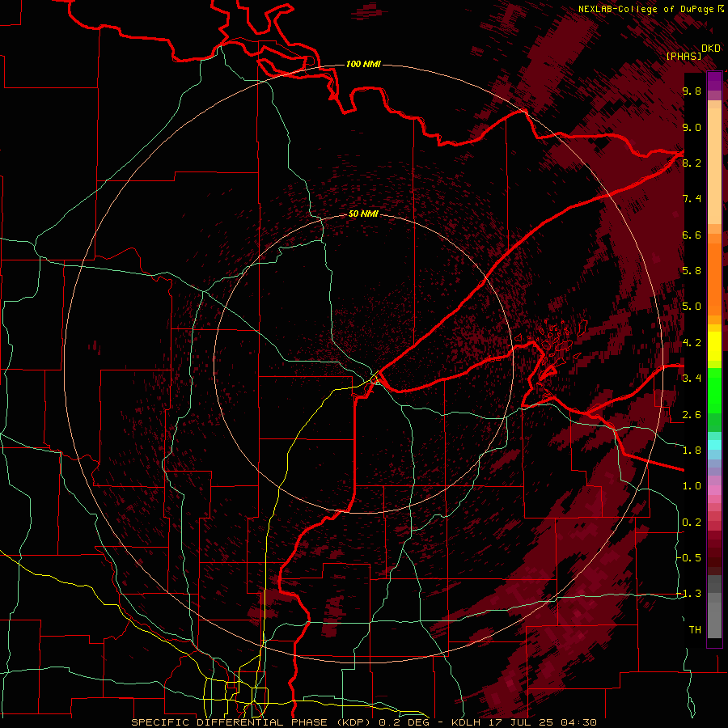
Task: Click the 5.8 scale label
Action: pyautogui.click(x=692, y=271)
